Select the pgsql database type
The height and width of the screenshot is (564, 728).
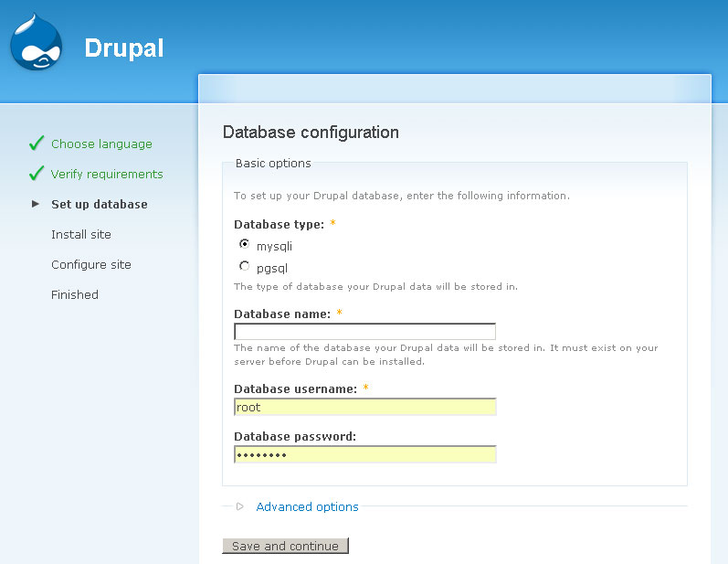point(244,266)
